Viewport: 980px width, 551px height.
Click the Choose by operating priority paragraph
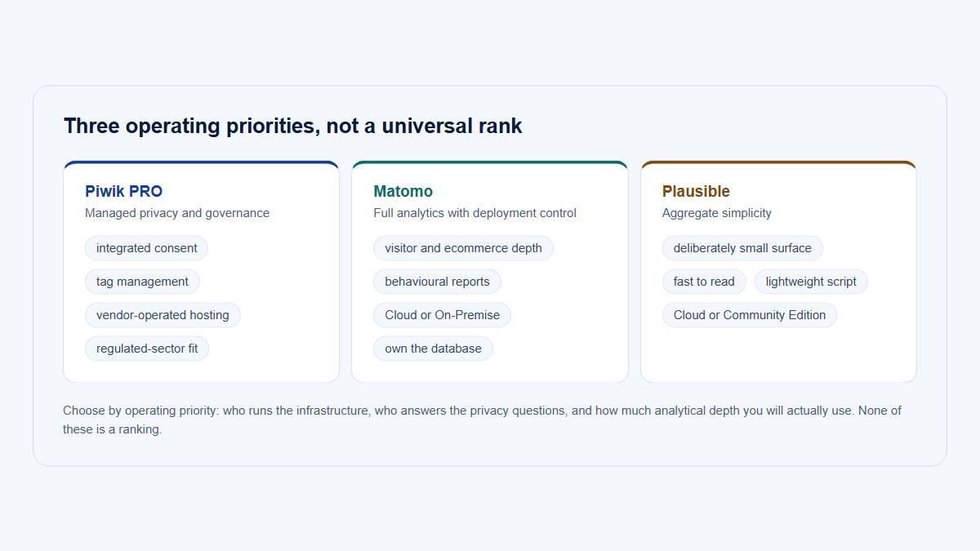(x=482, y=420)
